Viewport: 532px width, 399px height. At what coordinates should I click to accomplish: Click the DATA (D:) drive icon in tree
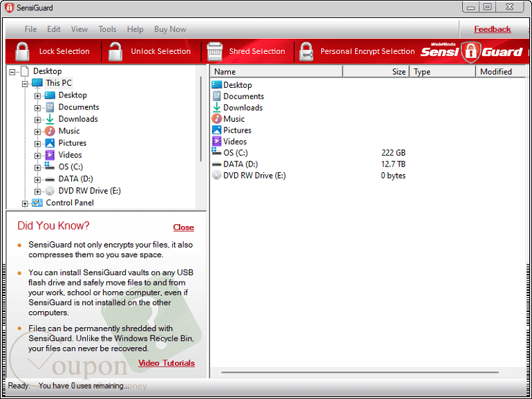pos(50,179)
